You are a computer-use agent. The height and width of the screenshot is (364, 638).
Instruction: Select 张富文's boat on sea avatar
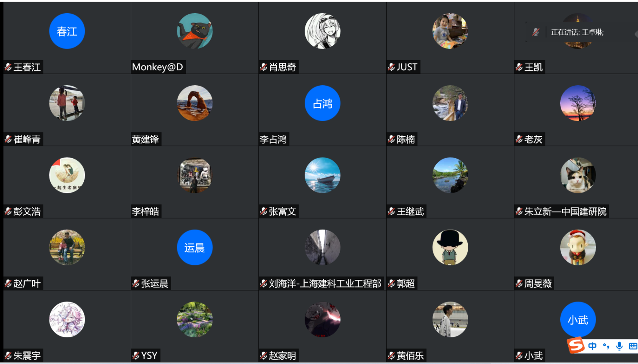323,175
